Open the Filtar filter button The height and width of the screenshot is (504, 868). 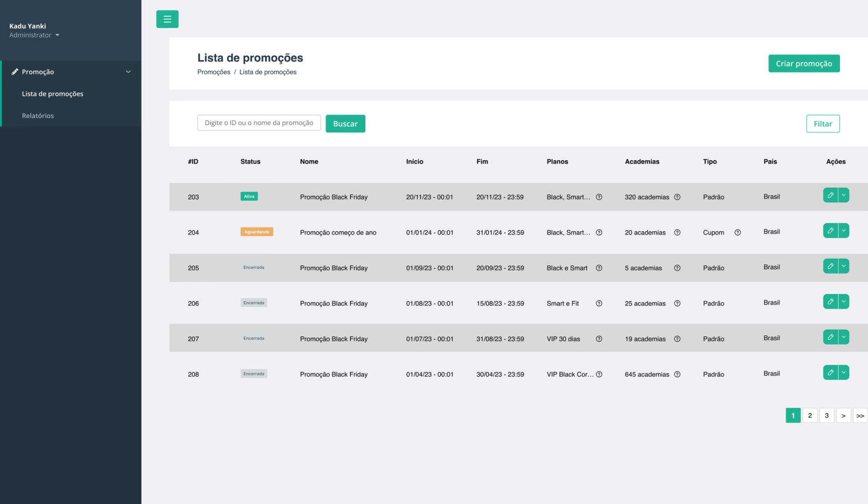coord(823,124)
